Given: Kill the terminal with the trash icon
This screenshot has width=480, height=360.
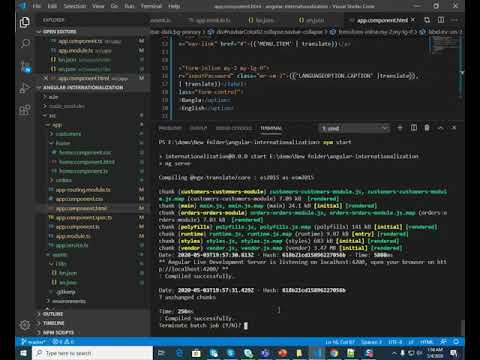Looking at the screenshot, I should pos(427,128).
